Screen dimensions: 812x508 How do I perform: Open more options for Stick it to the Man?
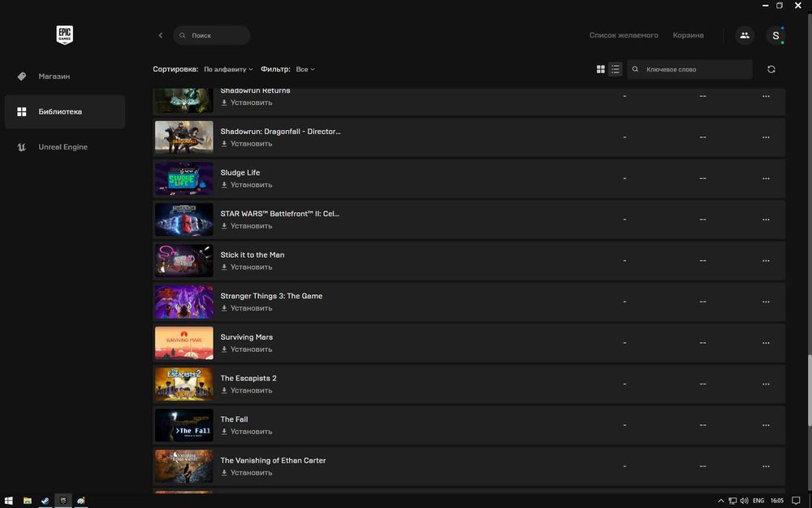pos(766,261)
